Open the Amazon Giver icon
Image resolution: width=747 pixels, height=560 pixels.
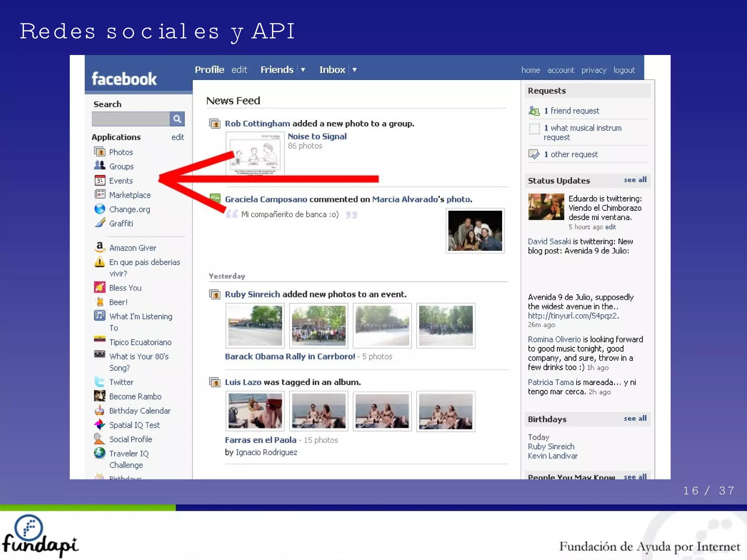tap(100, 247)
